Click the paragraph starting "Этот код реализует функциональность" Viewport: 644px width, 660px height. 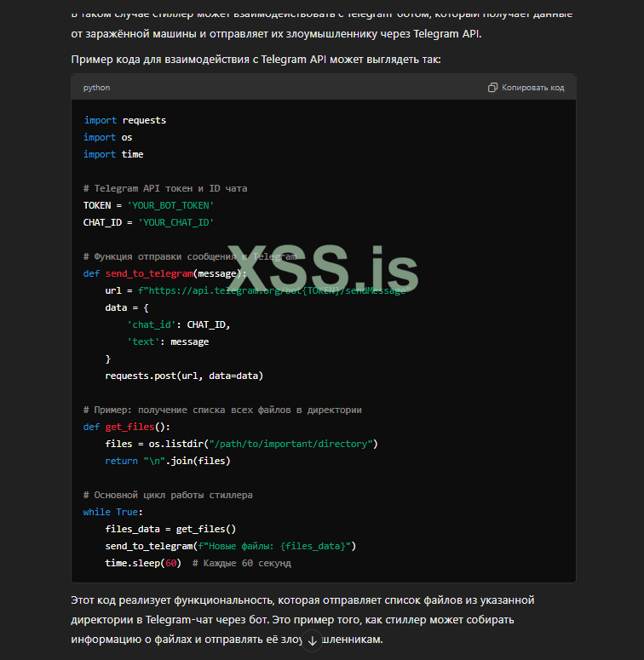tap(302, 620)
